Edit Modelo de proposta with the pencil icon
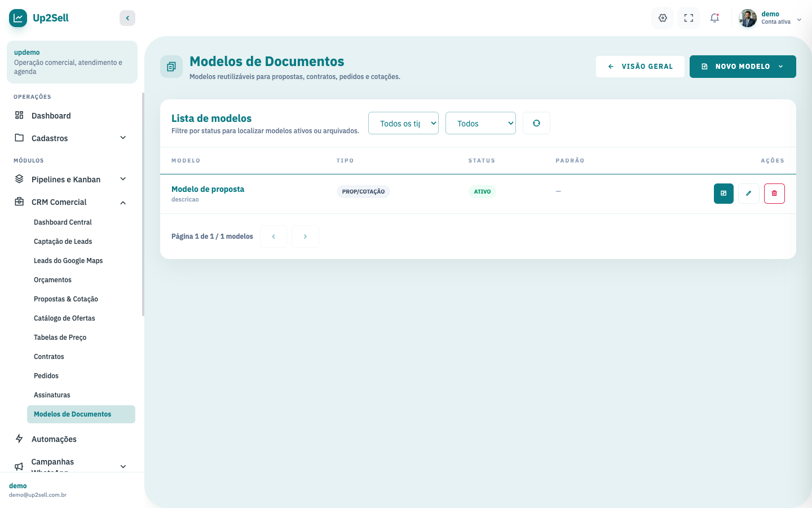 click(749, 194)
